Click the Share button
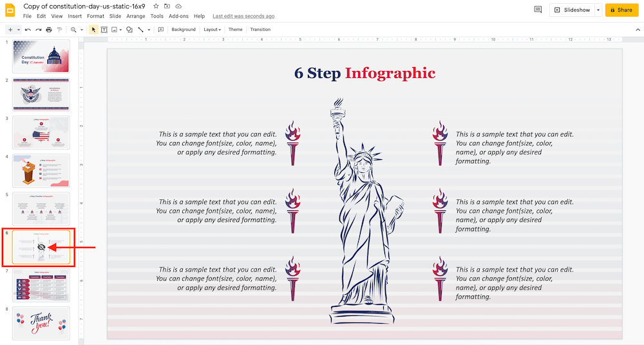Viewport: 644px width, 345px height. click(621, 10)
